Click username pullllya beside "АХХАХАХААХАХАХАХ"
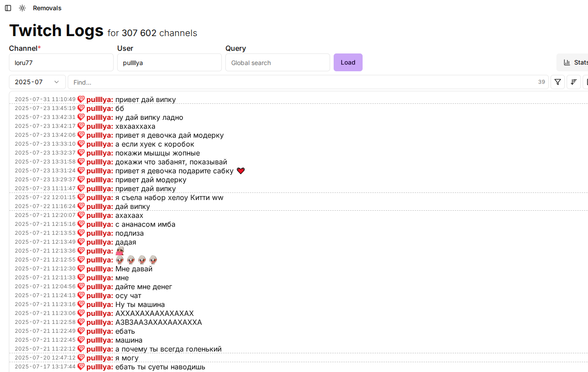 click(100, 313)
